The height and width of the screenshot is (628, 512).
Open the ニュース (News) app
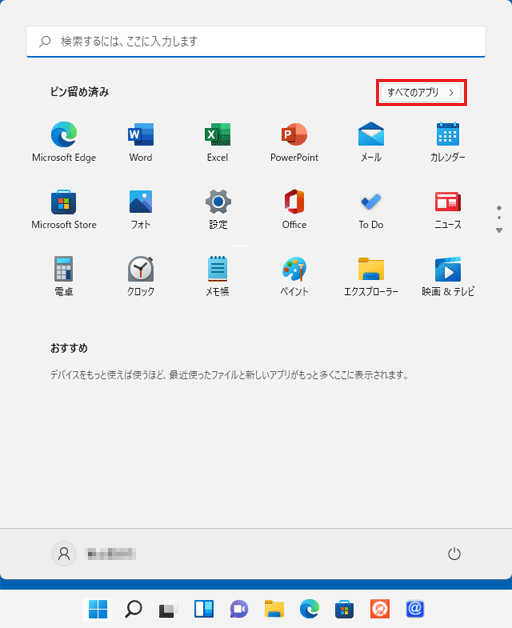448,209
